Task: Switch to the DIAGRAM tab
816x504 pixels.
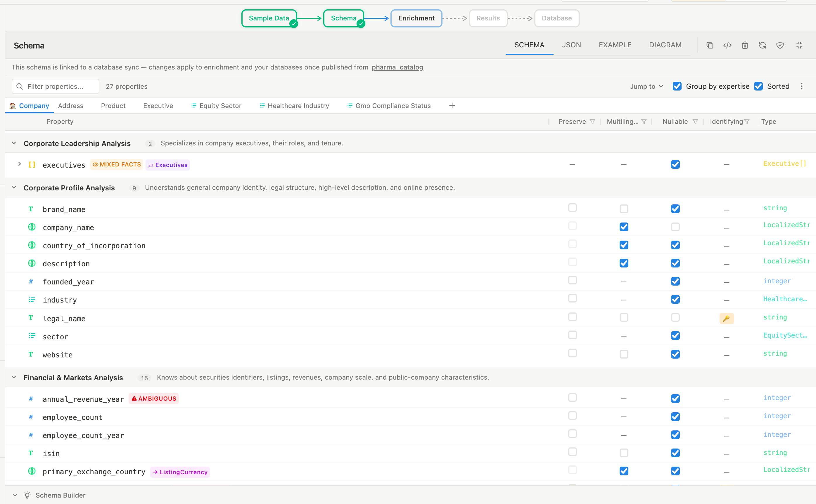Action: pos(665,45)
